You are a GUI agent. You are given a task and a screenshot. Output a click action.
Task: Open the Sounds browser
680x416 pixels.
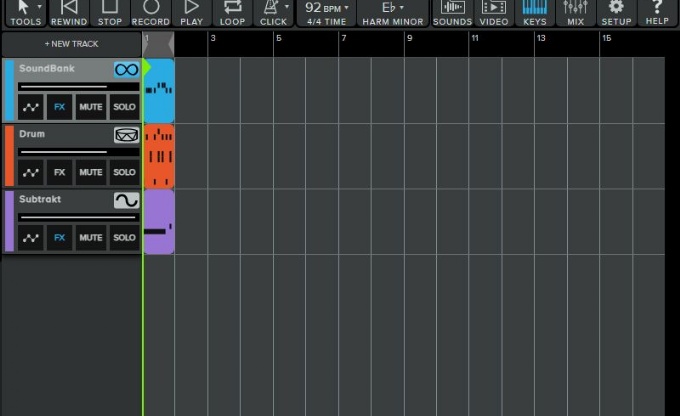[453, 12]
